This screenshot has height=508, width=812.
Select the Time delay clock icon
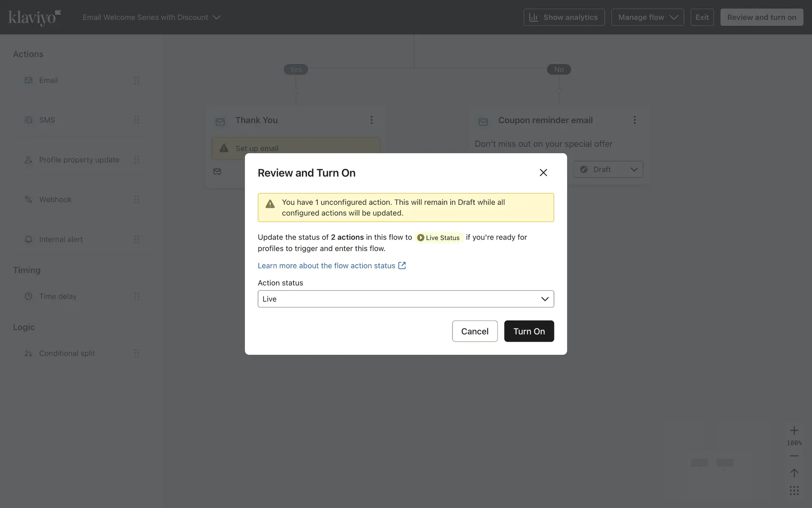click(28, 296)
